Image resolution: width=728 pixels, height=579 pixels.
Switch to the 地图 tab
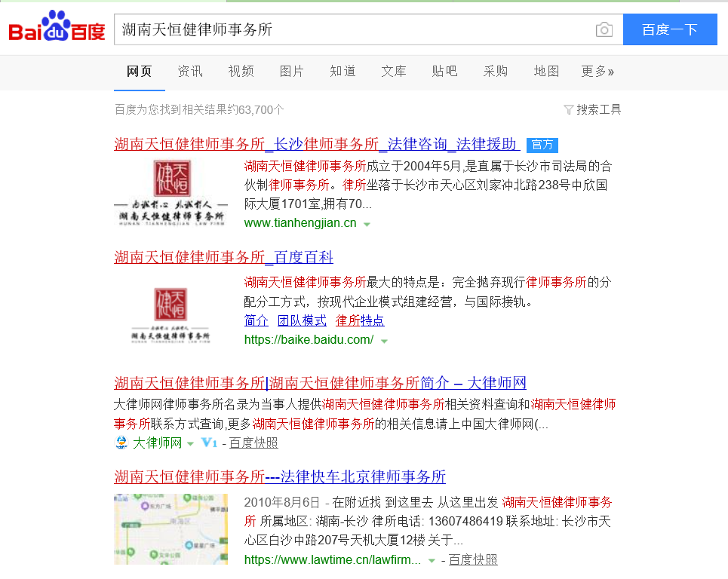(x=546, y=72)
